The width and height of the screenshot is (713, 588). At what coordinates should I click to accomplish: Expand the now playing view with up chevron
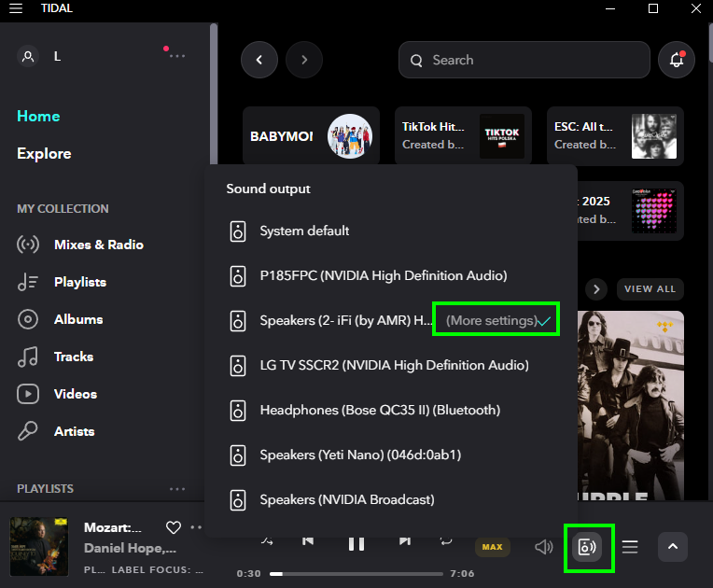(x=673, y=547)
